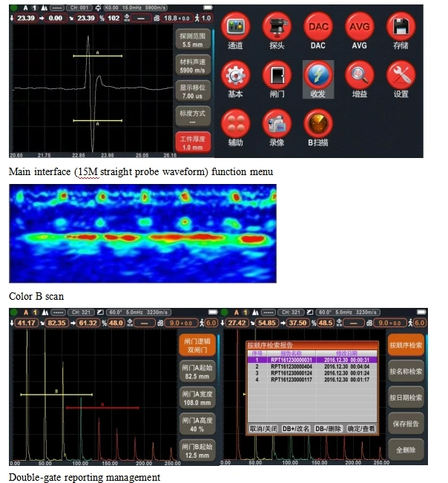Click the 闸门A高度 40 % button
448x483 pixels.
point(197,424)
